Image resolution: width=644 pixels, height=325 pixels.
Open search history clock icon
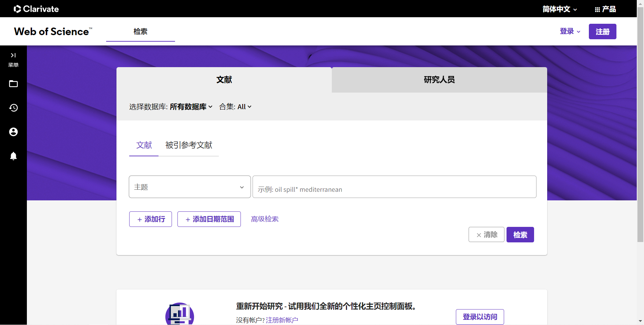pyautogui.click(x=13, y=108)
